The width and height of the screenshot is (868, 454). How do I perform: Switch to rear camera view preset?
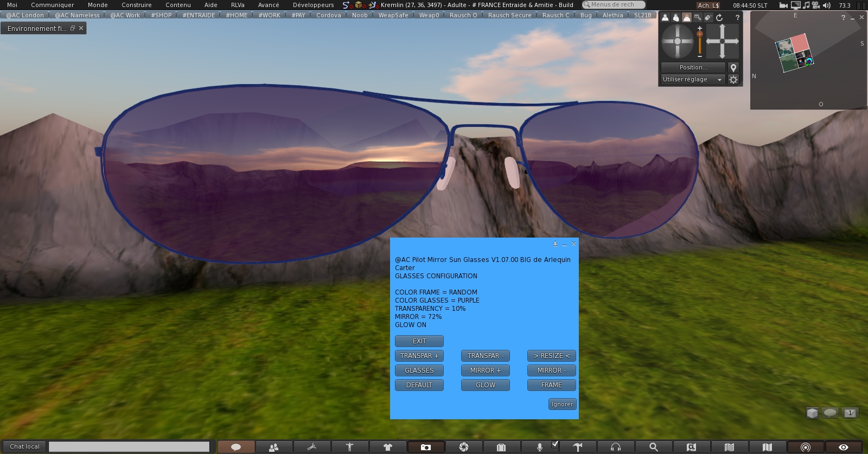687,17
